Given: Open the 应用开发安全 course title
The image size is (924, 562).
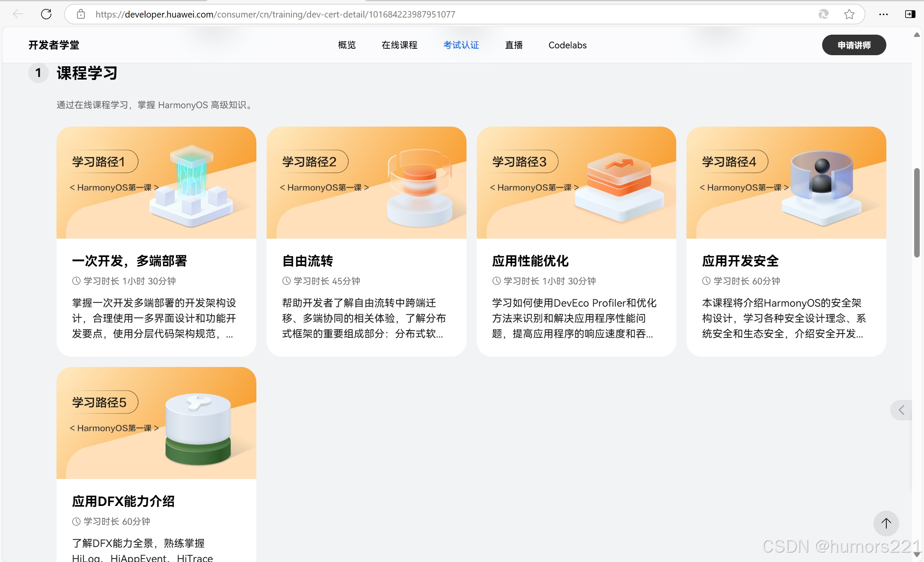Looking at the screenshot, I should 740,260.
